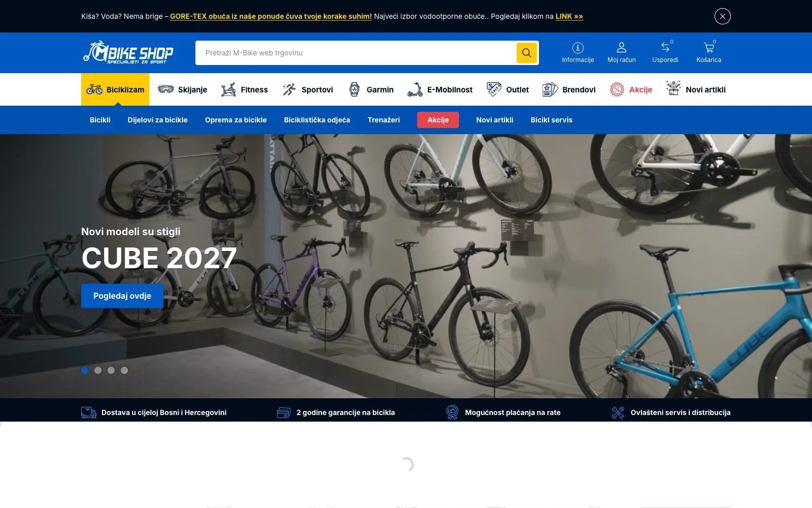Open the Garmin category
This screenshot has height=508, width=812.
coord(370,89)
